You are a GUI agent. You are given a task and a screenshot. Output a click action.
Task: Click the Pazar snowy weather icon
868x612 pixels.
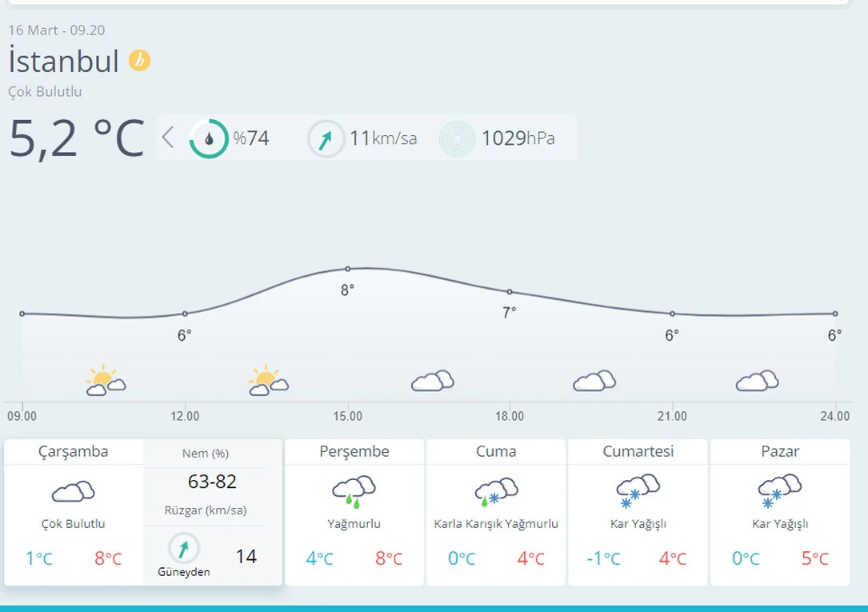tap(780, 491)
